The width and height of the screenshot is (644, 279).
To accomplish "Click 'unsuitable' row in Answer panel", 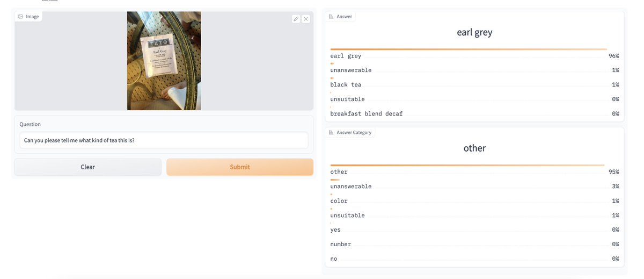I will pyautogui.click(x=474, y=99).
